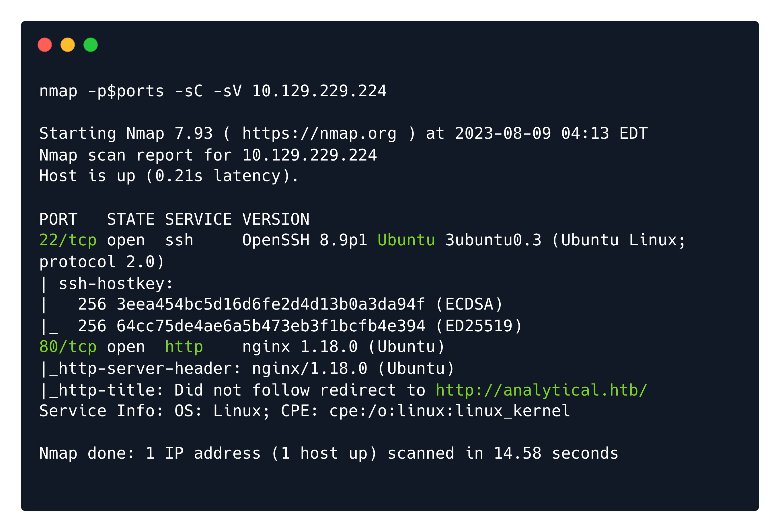Click the yellow minimize window dot
780x532 pixels.
tap(67, 45)
